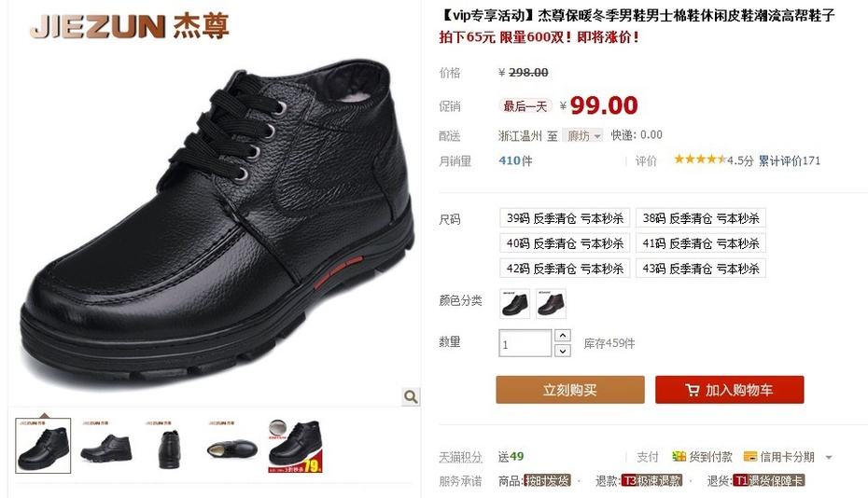
Task: Click the 货到付款 payment icon
Action: pos(679,457)
